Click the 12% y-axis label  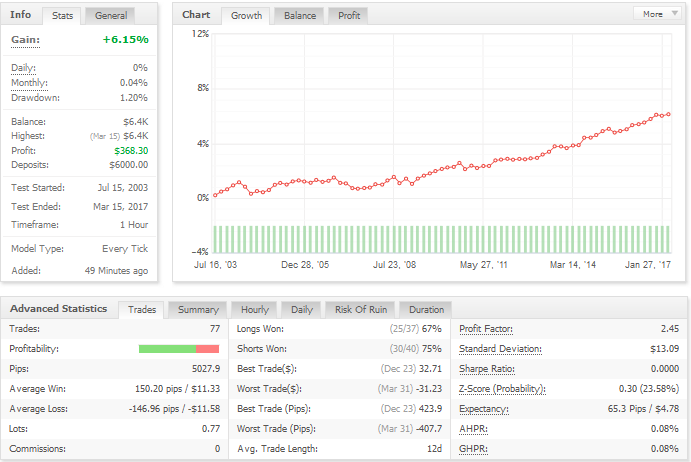point(200,34)
